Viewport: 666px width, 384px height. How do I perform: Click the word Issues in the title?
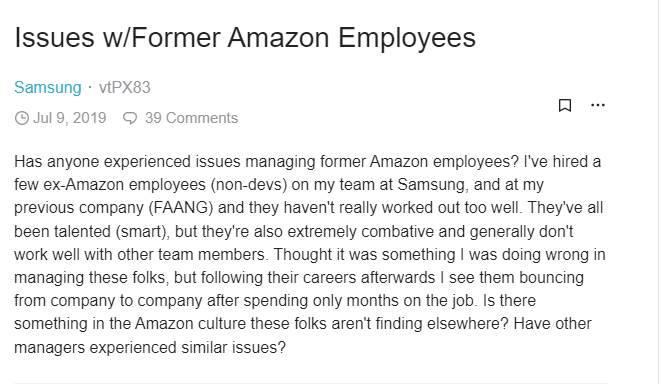54,37
